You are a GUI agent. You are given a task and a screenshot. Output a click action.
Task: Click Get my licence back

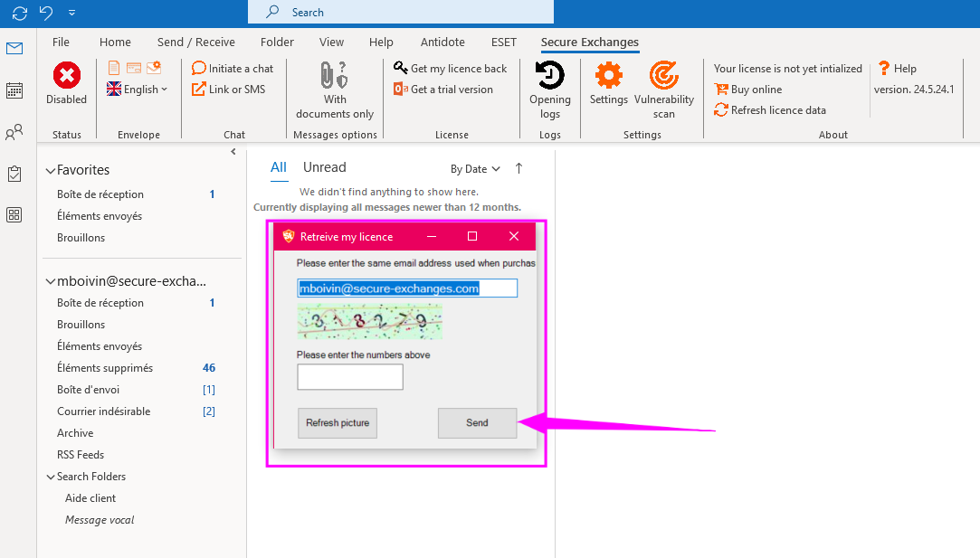(450, 68)
